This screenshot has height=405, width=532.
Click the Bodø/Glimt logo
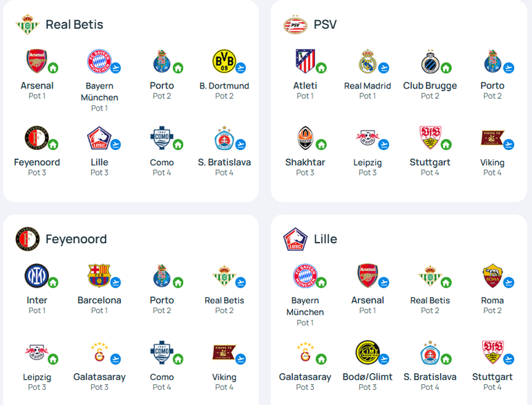point(368,352)
